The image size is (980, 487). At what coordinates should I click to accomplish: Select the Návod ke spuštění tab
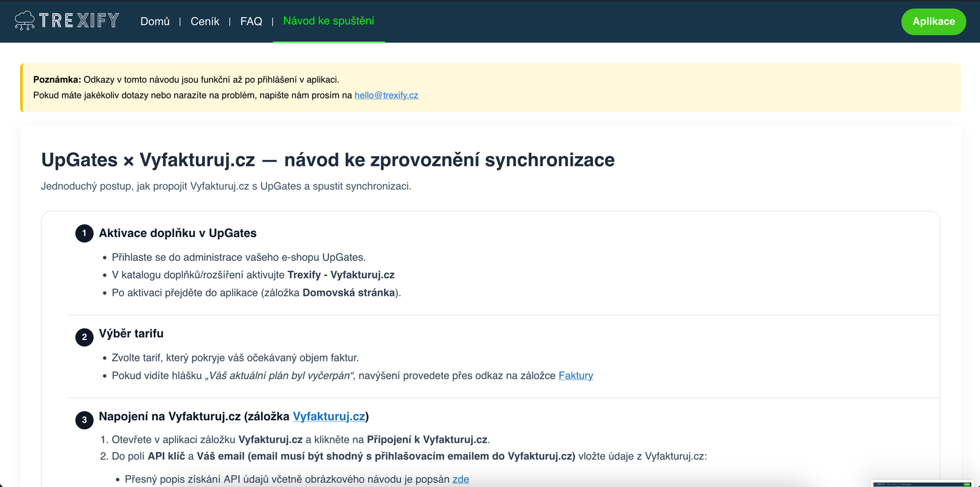coord(328,21)
